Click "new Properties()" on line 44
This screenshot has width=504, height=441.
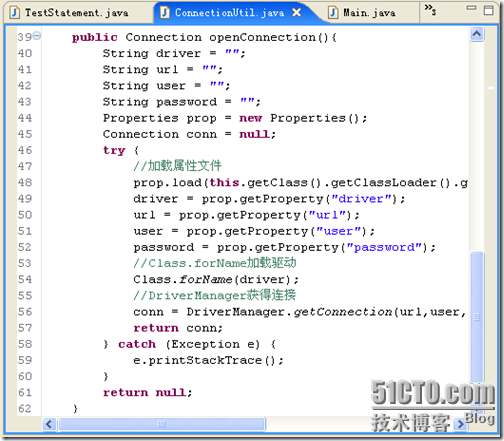[303, 118]
